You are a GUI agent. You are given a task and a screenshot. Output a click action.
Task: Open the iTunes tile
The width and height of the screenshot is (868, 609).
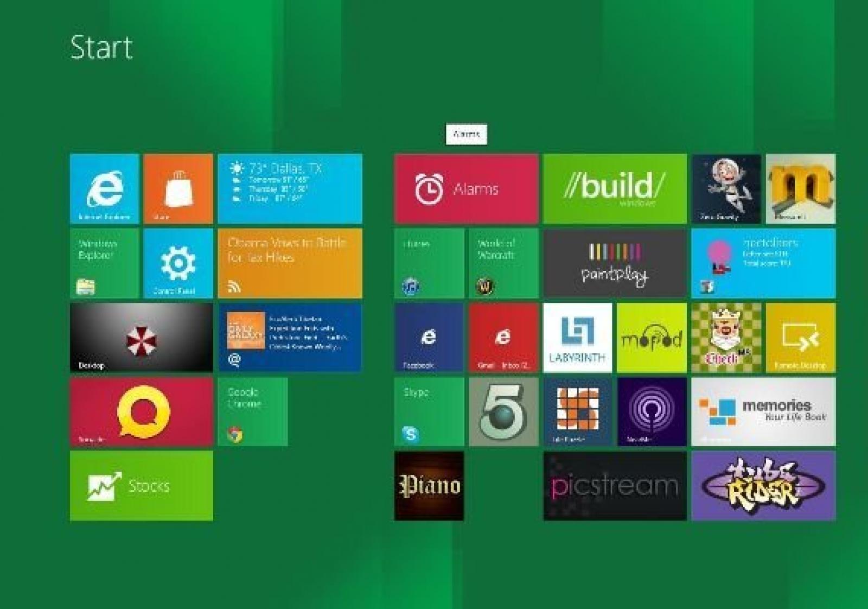429,263
